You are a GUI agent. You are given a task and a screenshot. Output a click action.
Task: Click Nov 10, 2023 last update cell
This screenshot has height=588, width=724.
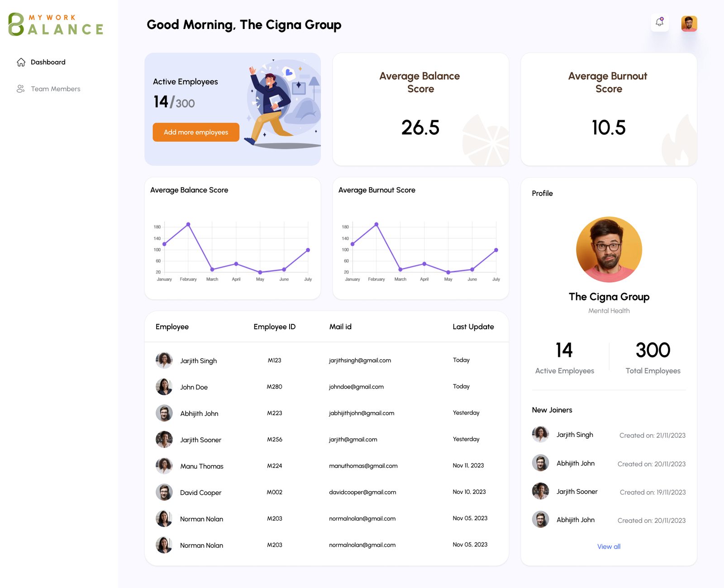469,492
